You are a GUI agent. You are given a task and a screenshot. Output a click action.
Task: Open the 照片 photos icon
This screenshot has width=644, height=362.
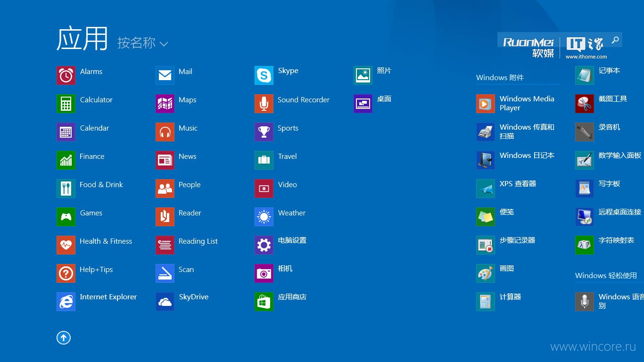(363, 75)
